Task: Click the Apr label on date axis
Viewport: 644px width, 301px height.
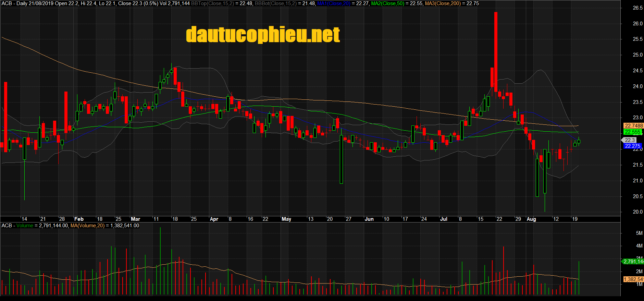Action: pos(214,219)
